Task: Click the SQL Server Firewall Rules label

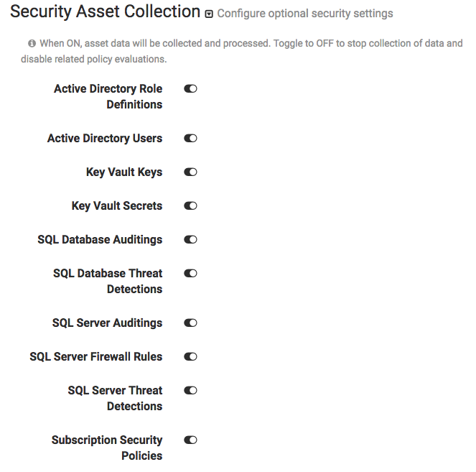Action: coord(96,357)
